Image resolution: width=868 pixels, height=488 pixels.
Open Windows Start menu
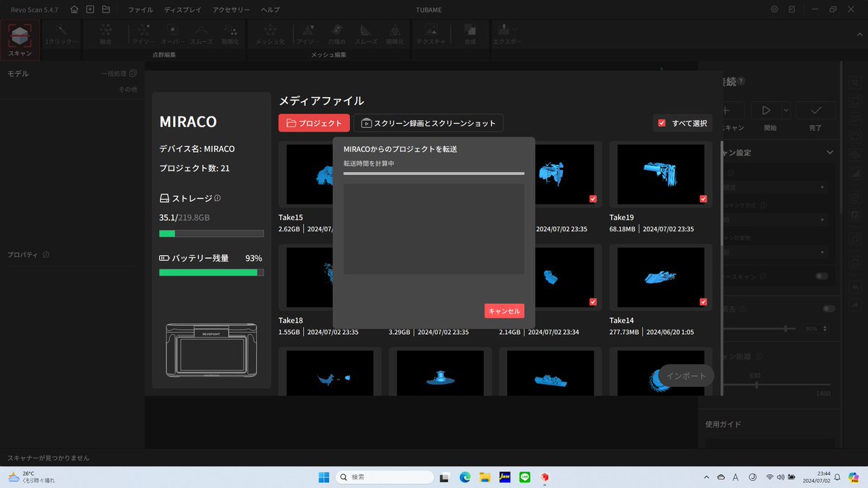click(323, 477)
